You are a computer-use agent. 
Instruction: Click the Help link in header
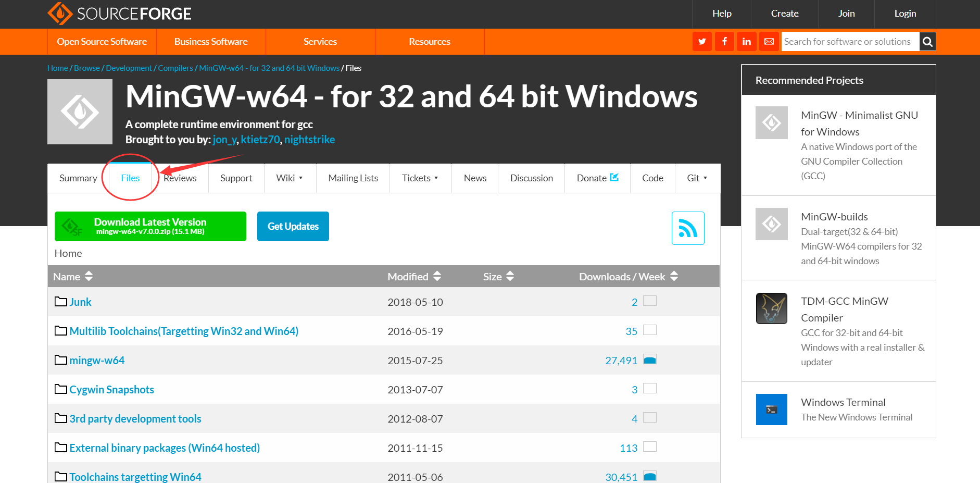point(722,14)
